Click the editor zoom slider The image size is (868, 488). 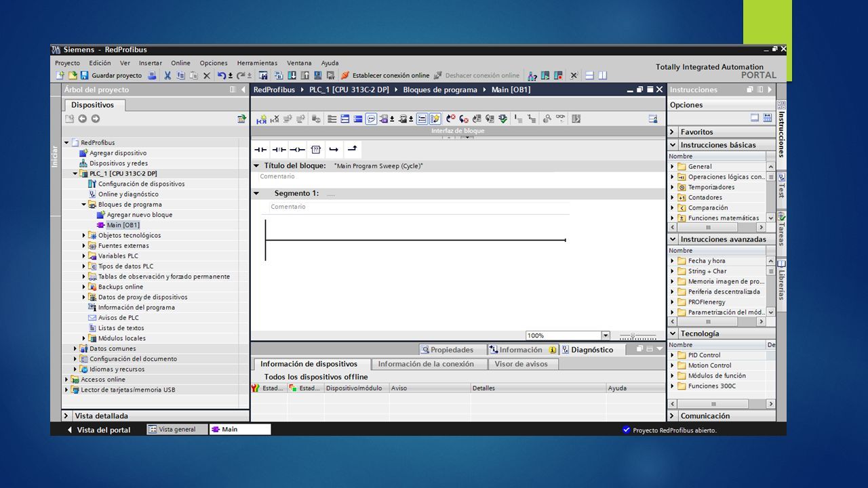637,335
